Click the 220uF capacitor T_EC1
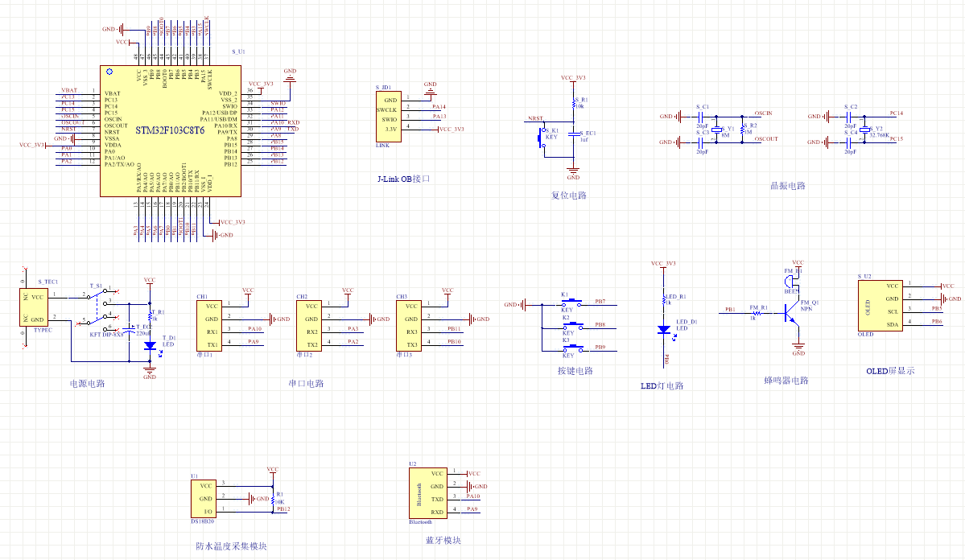 coord(131,330)
